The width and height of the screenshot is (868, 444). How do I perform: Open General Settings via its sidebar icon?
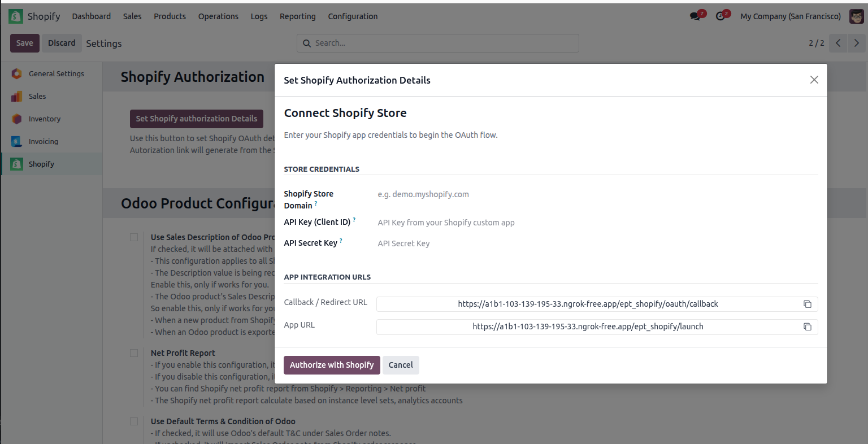point(16,73)
